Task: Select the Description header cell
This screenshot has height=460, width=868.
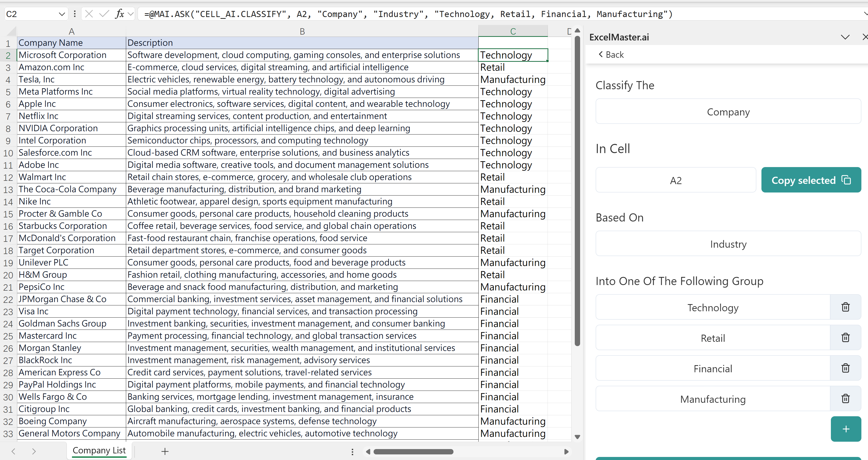Action: coord(302,43)
